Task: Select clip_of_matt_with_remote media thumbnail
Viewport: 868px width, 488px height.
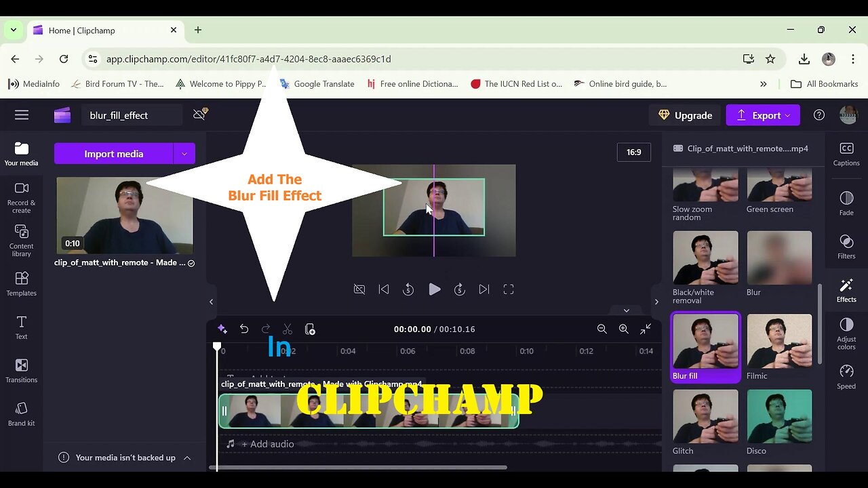Action: coord(125,216)
